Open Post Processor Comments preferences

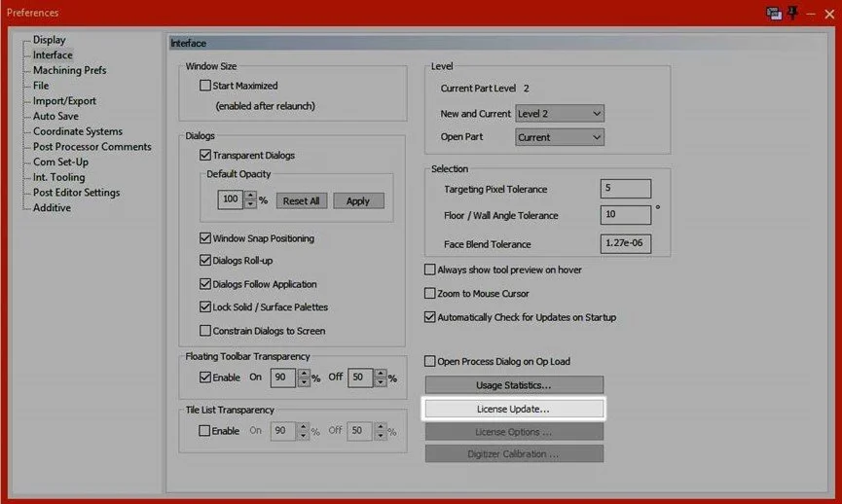pos(92,147)
